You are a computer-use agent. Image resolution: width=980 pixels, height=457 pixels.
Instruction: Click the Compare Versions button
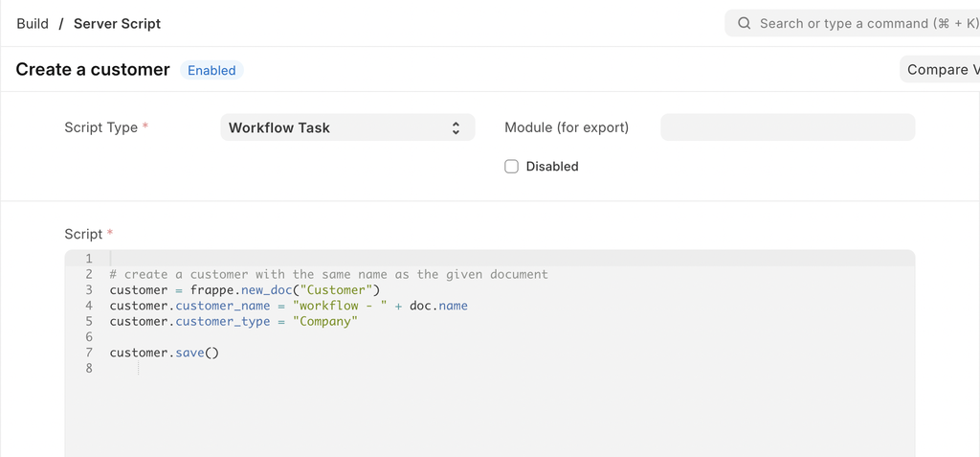tap(940, 70)
